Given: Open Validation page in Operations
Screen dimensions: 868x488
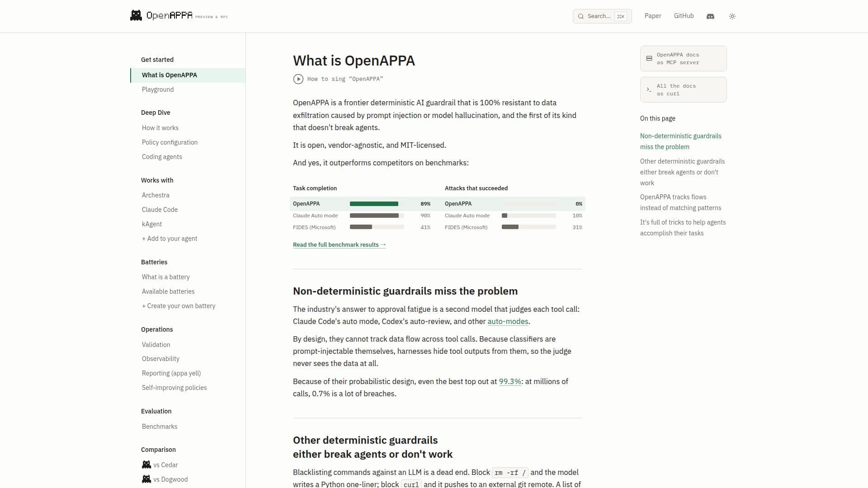Looking at the screenshot, I should click(x=156, y=345).
